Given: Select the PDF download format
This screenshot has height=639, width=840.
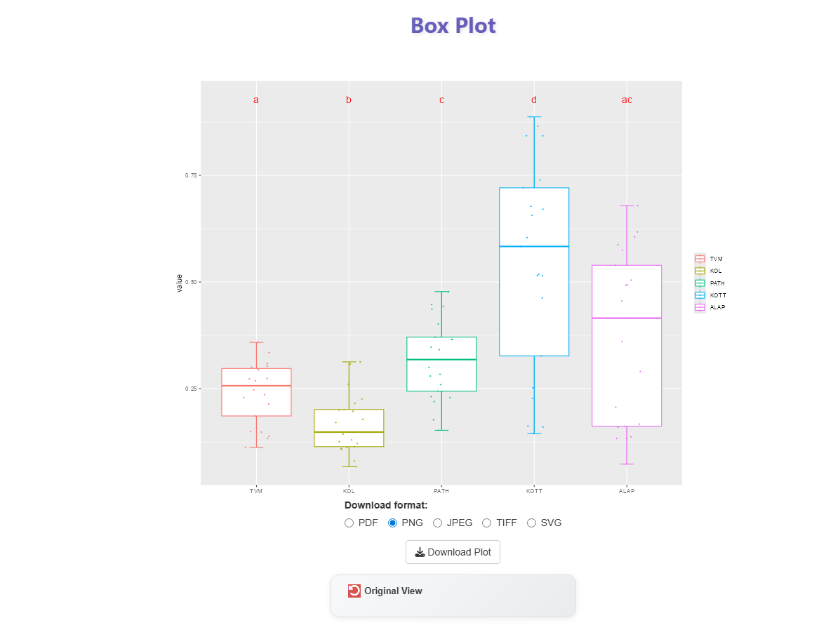Looking at the screenshot, I should pyautogui.click(x=349, y=523).
